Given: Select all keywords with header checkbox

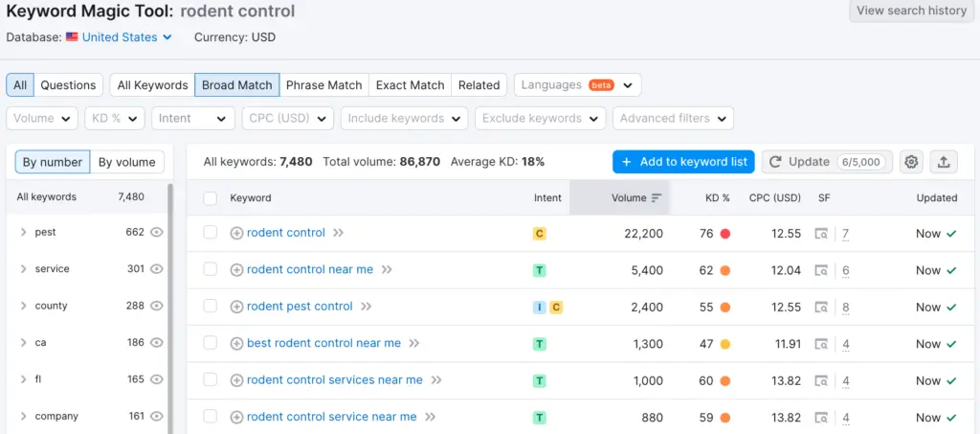Looking at the screenshot, I should point(211,198).
